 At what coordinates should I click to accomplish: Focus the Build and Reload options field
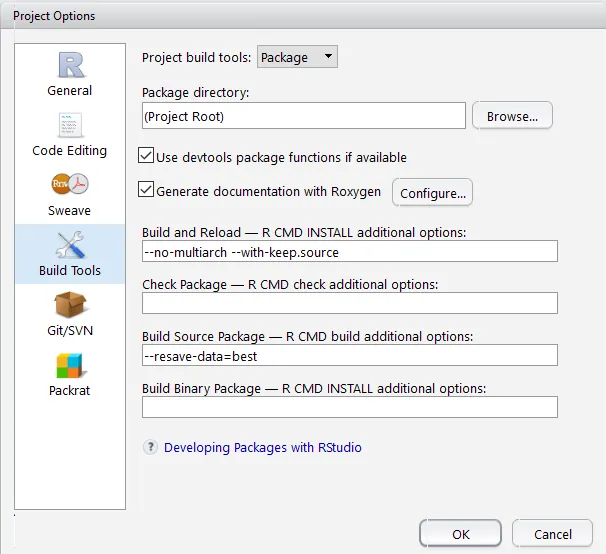coord(350,251)
